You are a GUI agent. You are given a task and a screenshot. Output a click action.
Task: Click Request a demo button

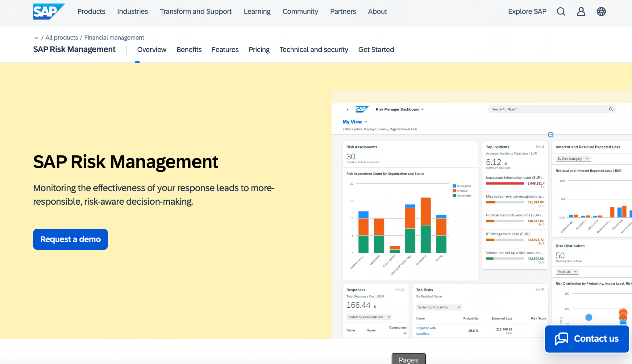70,239
